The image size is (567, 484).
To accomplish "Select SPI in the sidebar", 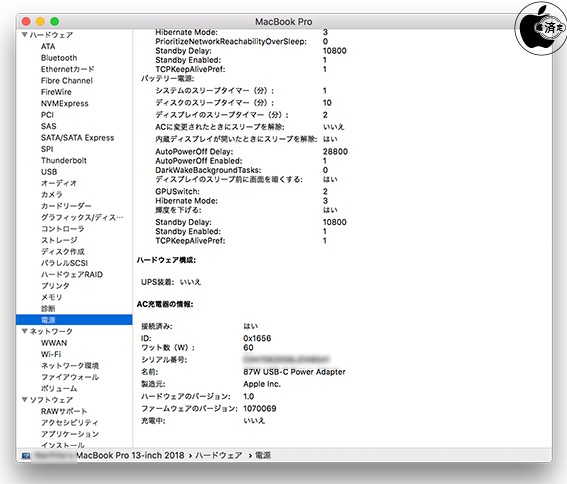I will (47, 149).
